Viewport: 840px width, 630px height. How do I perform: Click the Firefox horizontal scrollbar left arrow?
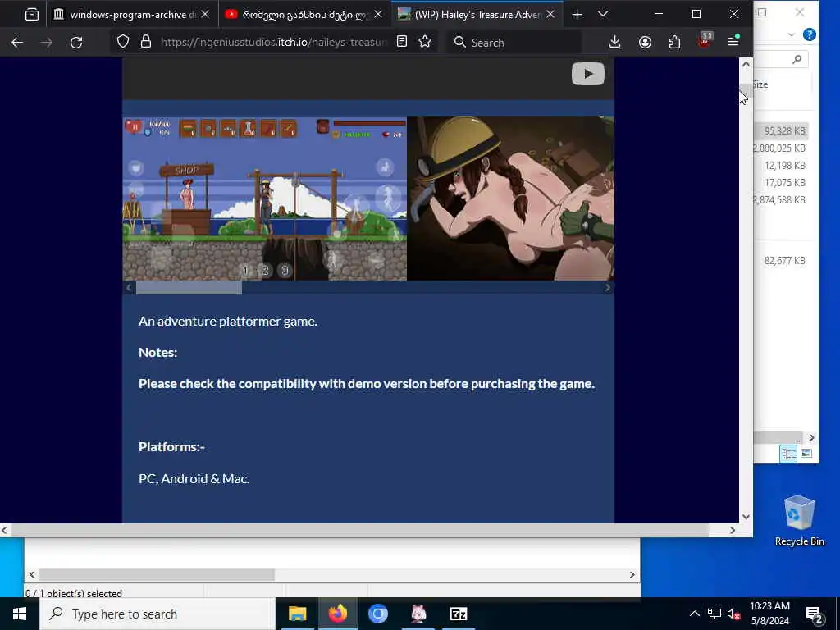tap(4, 531)
